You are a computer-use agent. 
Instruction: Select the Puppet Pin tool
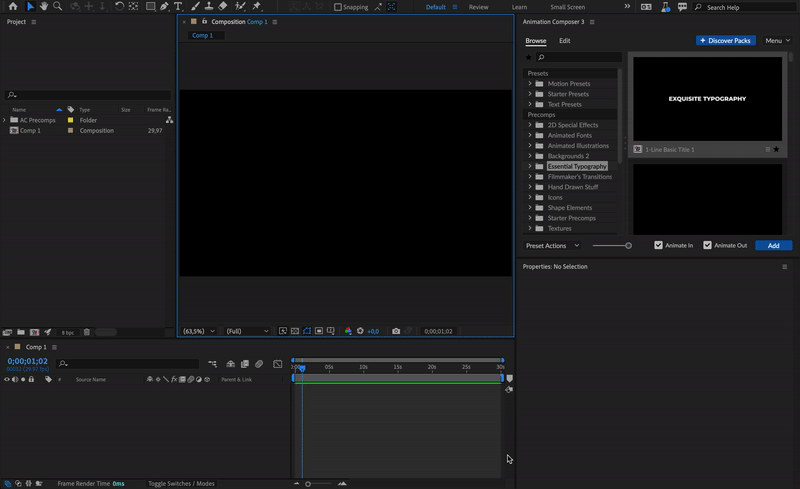point(257,7)
